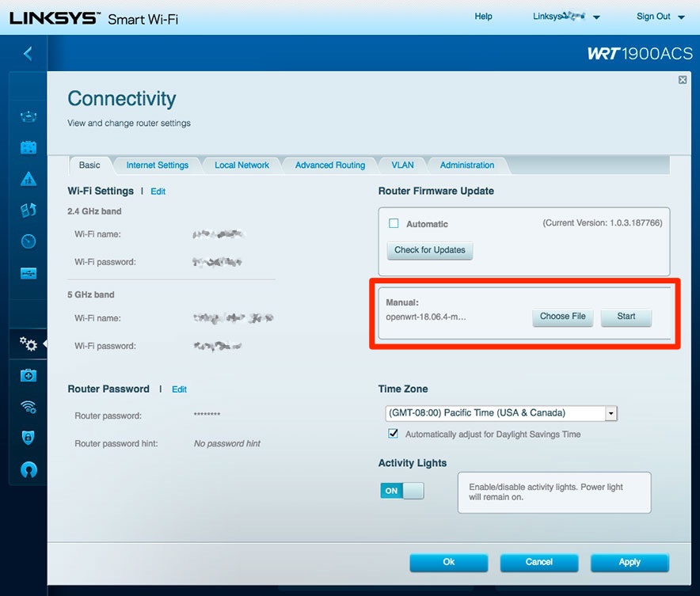This screenshot has width=700, height=596.
Task: Expand the Sign Out dropdown arrow
Action: (x=681, y=17)
